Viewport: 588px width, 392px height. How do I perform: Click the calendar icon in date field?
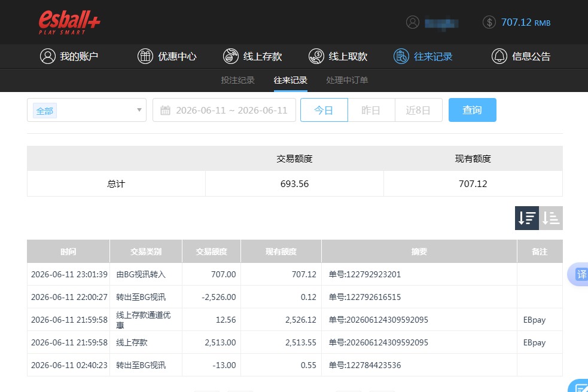coord(165,110)
